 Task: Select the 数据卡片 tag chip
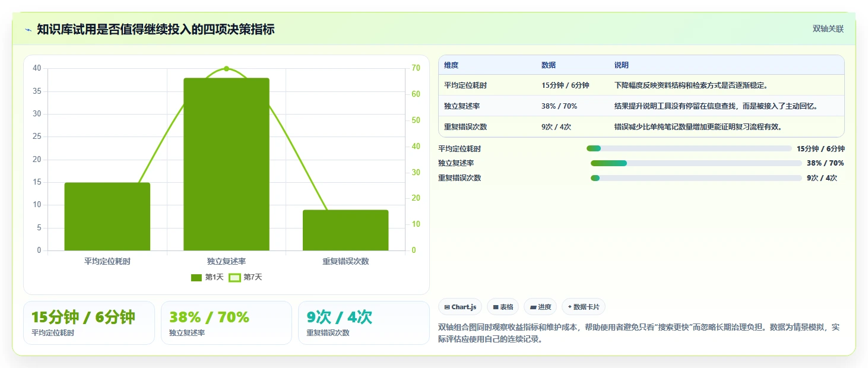click(584, 307)
